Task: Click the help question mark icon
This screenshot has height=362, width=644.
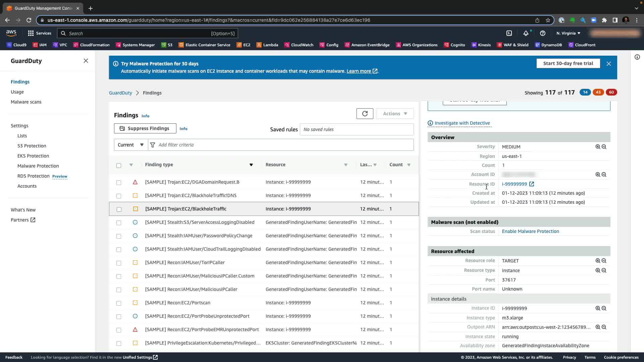Action: [x=542, y=33]
